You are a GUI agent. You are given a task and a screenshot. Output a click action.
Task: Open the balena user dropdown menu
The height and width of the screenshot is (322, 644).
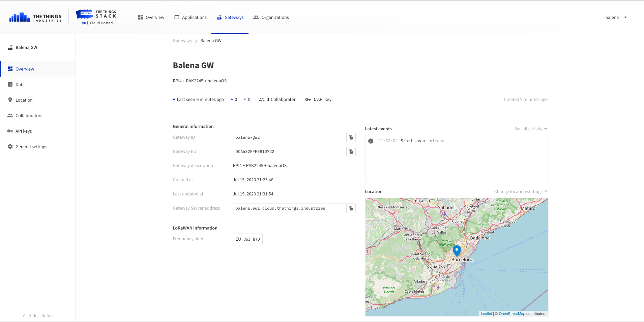point(616,18)
